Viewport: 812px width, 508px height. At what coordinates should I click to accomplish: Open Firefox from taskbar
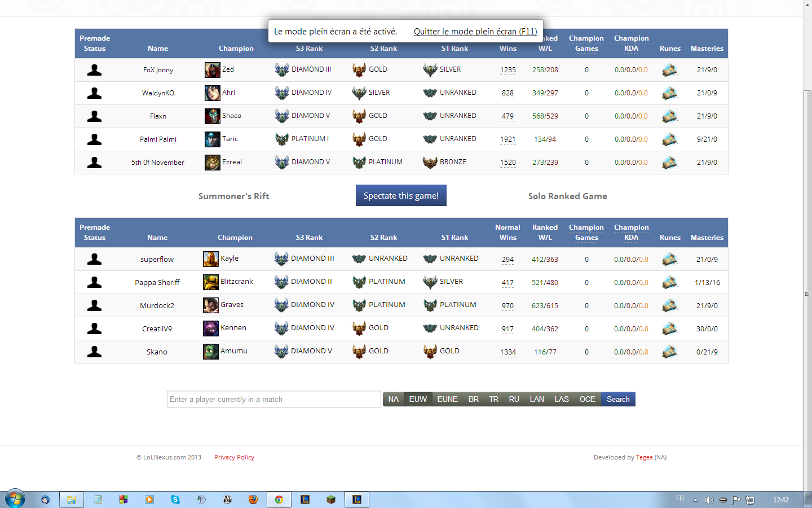(253, 500)
